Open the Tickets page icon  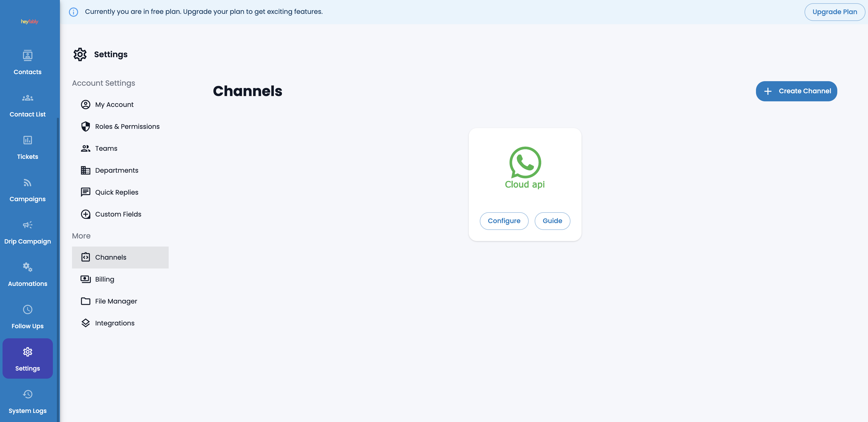(28, 140)
